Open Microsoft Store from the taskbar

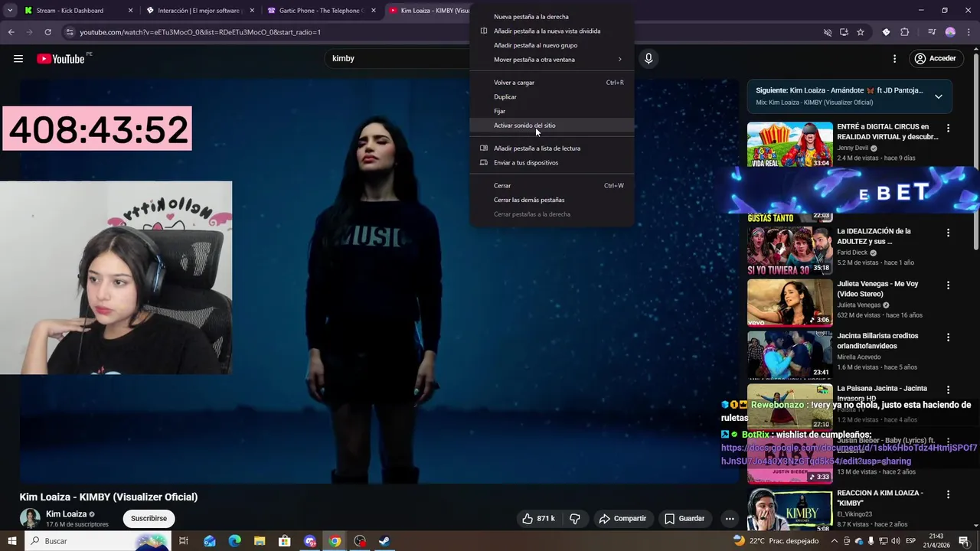tap(285, 541)
